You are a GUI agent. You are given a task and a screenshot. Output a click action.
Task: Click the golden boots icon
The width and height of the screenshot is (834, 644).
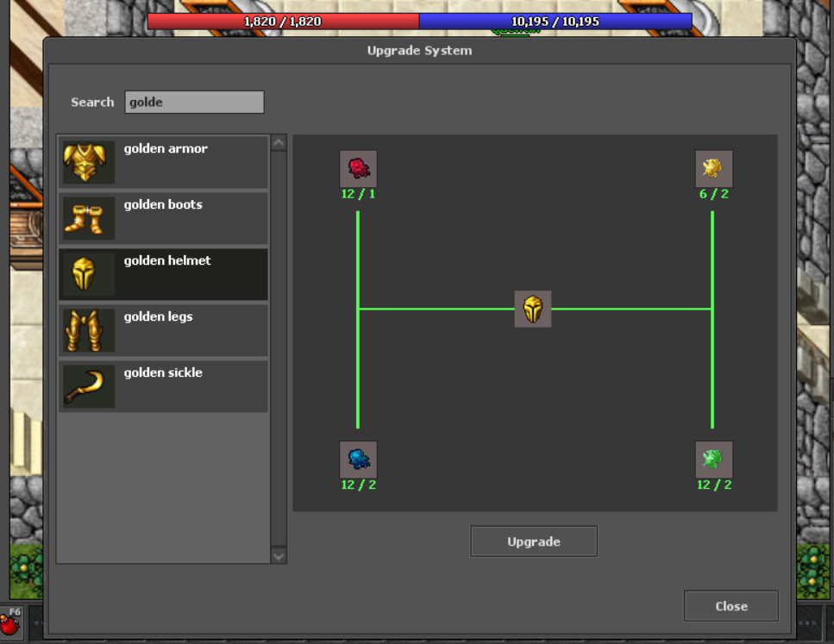tap(88, 218)
